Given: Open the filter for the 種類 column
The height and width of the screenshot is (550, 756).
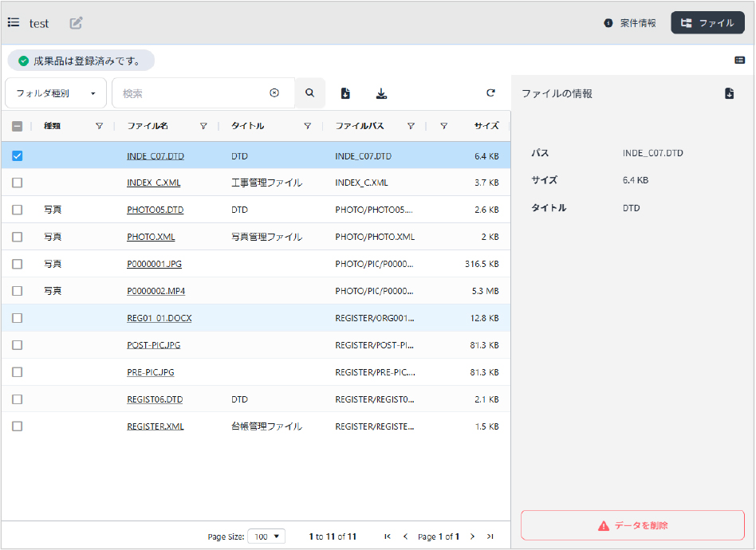Looking at the screenshot, I should pos(100,126).
